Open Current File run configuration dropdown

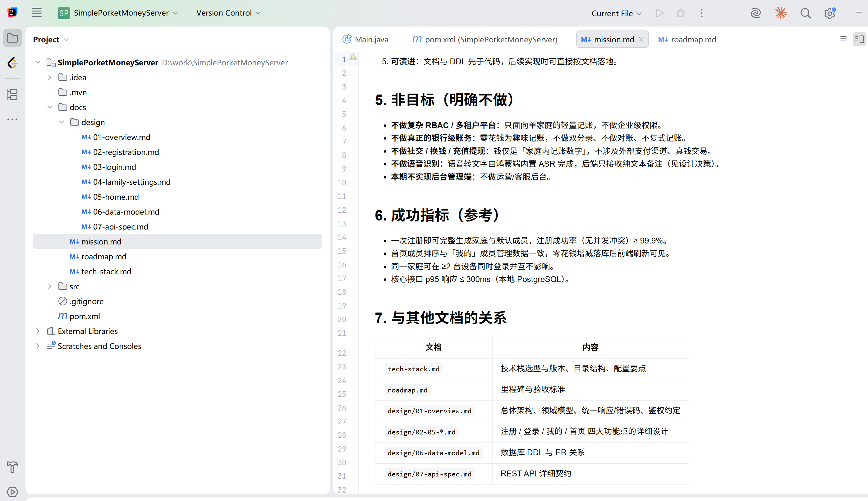pos(616,13)
